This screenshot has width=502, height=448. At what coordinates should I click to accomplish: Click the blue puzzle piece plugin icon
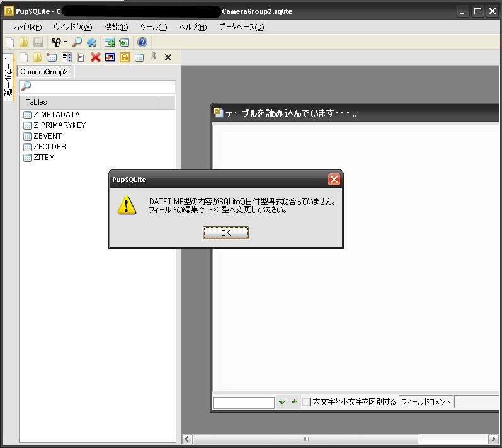point(91,42)
